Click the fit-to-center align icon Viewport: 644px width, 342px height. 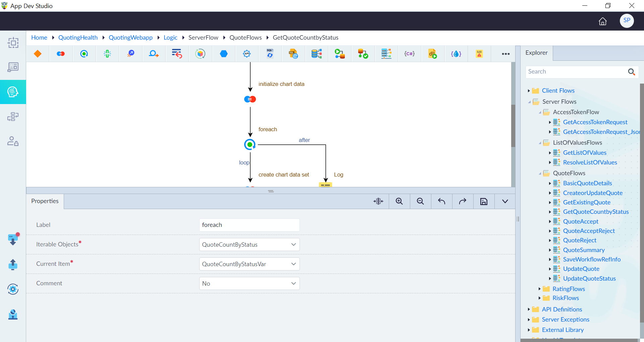[378, 201]
